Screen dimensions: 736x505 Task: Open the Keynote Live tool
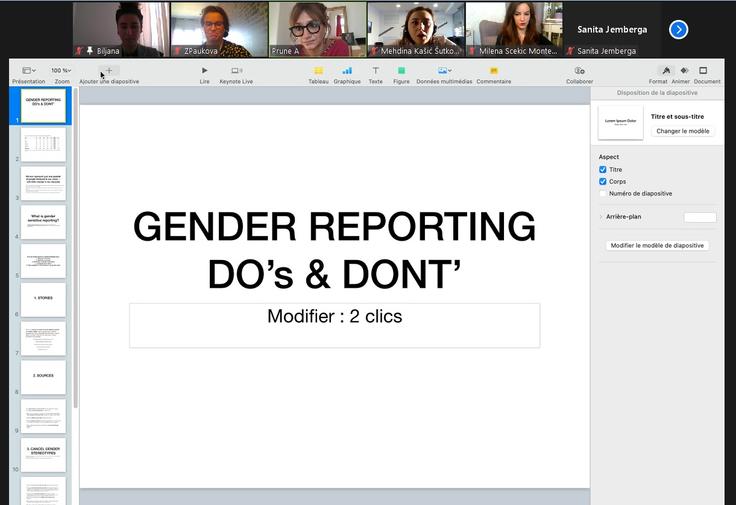coord(236,71)
